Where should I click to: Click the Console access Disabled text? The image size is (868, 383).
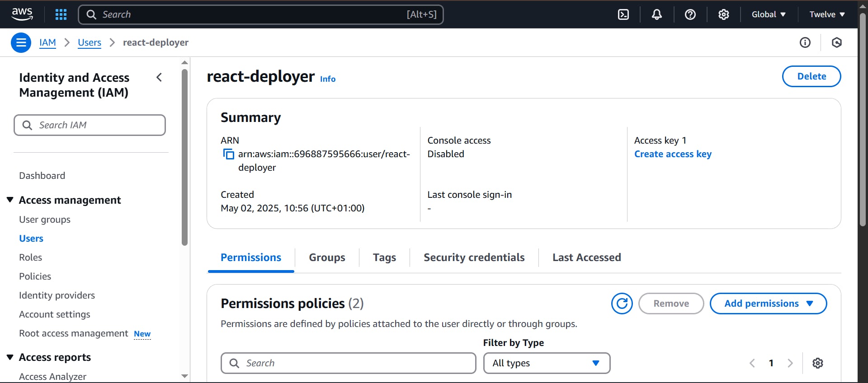click(x=446, y=154)
